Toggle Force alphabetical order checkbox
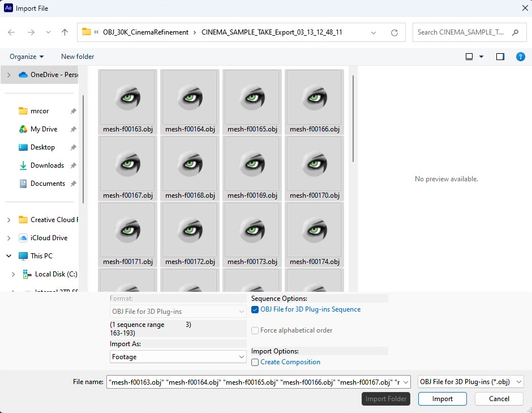This screenshot has width=532, height=413. pos(255,330)
